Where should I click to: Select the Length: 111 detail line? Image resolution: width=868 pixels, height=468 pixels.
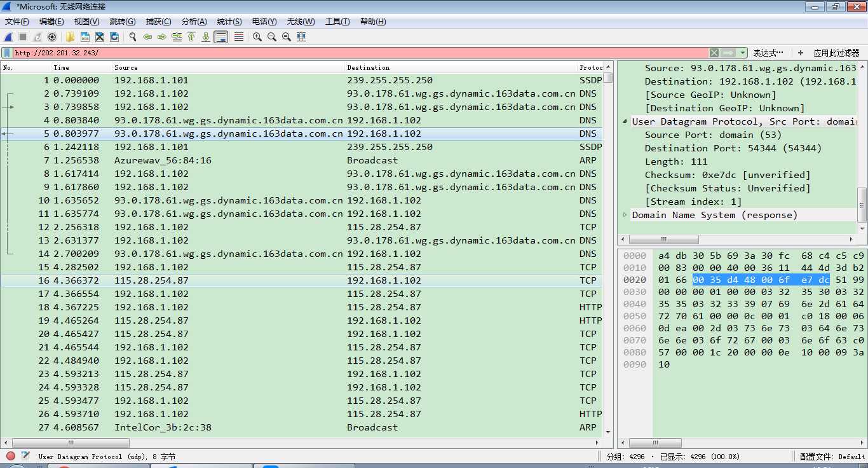coord(676,162)
